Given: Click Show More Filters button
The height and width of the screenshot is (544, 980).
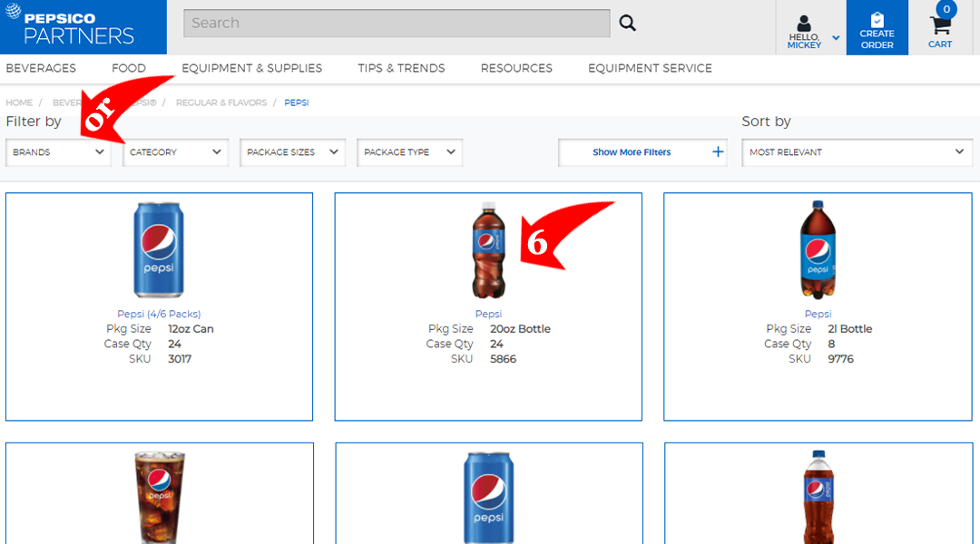Looking at the screenshot, I should coord(642,152).
